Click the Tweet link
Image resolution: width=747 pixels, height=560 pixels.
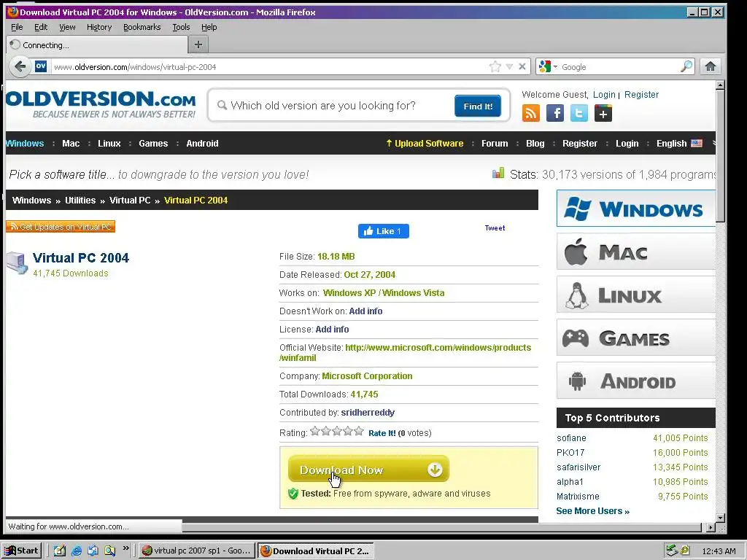(x=495, y=228)
